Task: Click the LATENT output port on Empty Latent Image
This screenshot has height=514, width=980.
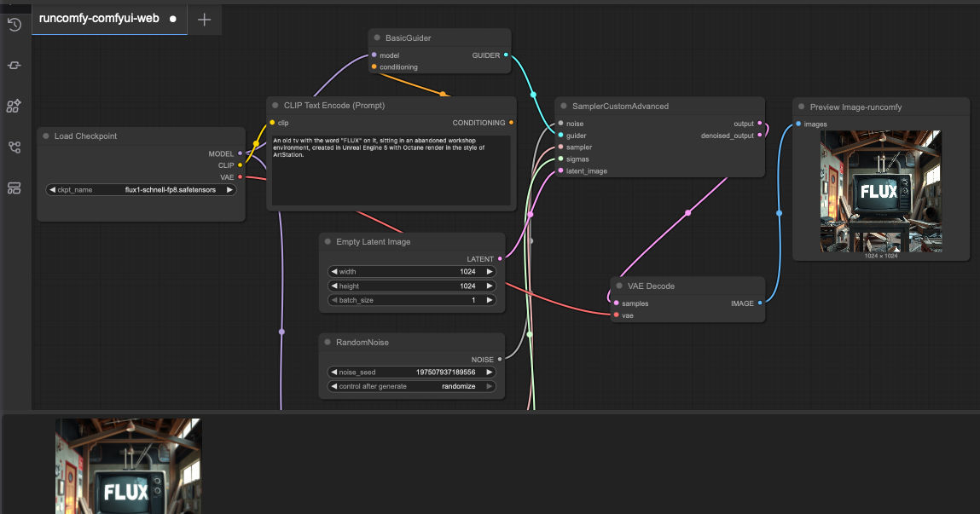Action: pyautogui.click(x=500, y=259)
